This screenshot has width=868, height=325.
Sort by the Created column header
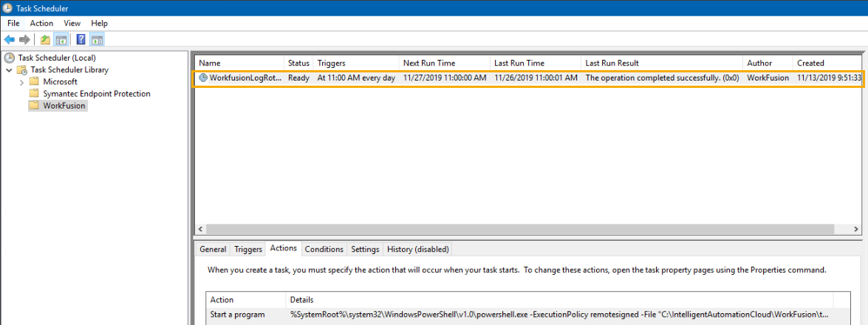point(827,63)
